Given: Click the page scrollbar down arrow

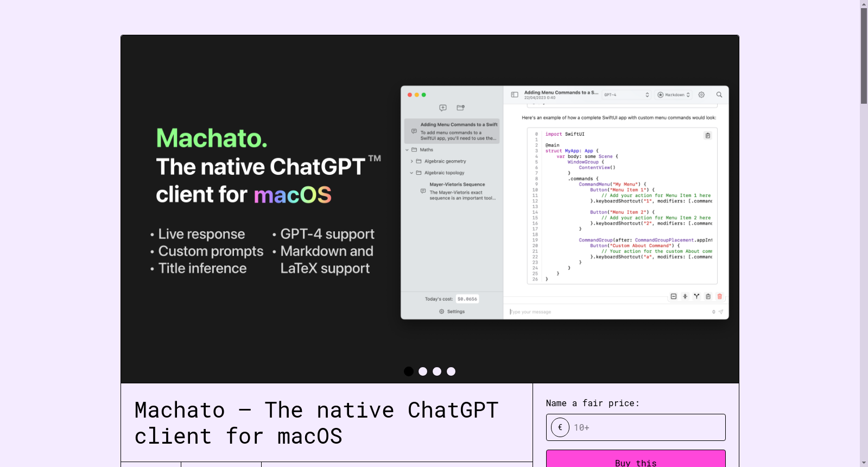Looking at the screenshot, I should [x=864, y=463].
